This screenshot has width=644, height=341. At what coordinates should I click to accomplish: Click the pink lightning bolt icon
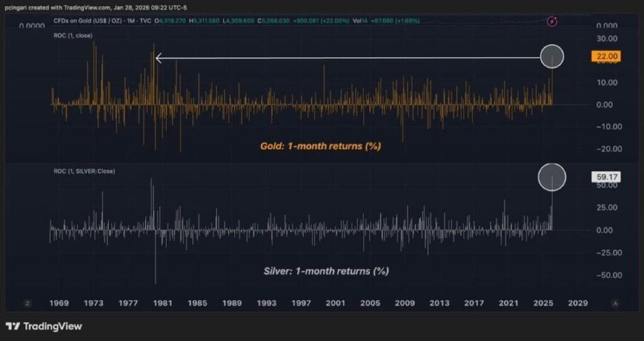(x=552, y=21)
